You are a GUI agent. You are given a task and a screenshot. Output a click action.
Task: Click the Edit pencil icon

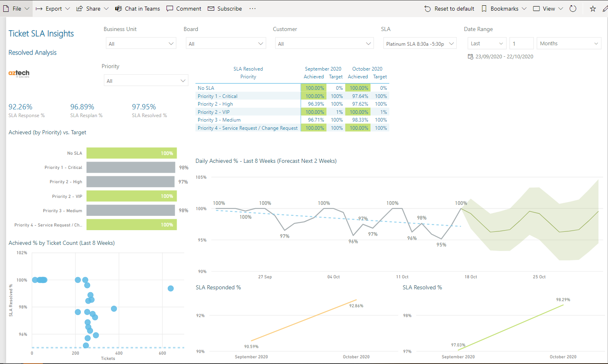pos(605,8)
